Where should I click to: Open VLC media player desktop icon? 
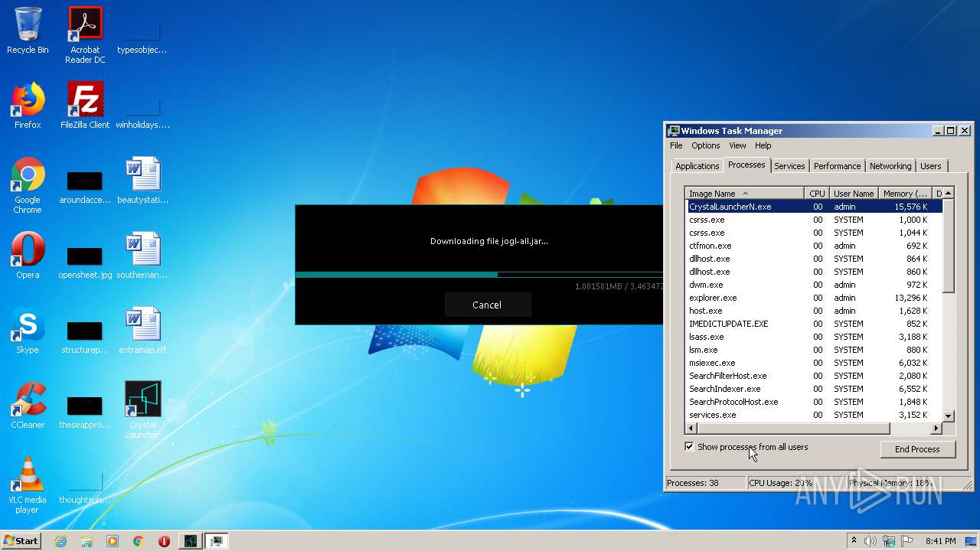click(x=28, y=485)
